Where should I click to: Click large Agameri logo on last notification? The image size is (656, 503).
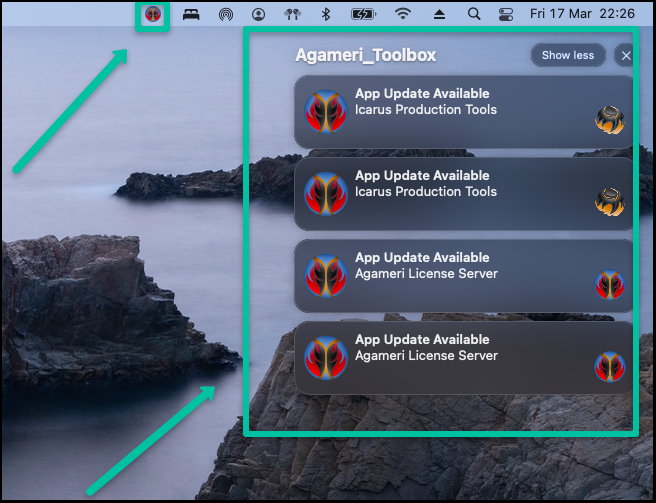click(x=325, y=358)
